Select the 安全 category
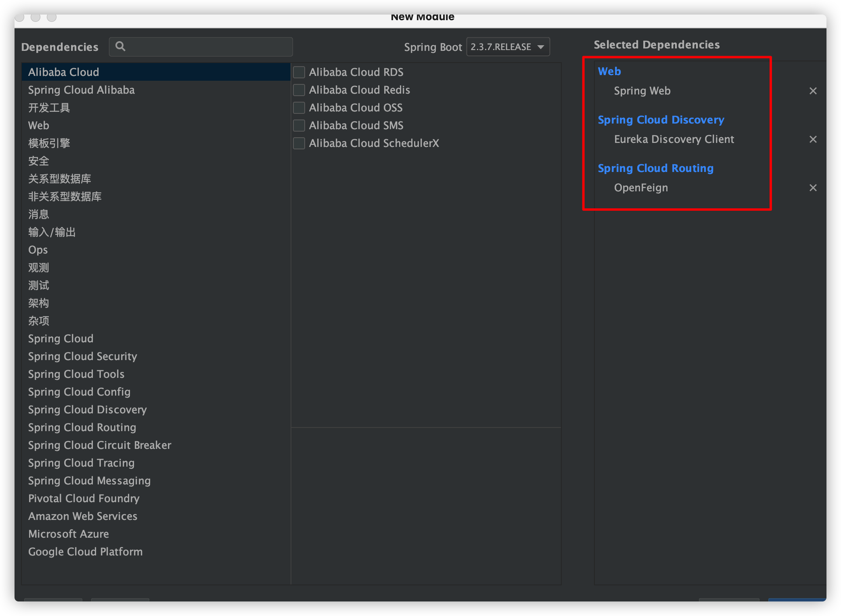The width and height of the screenshot is (841, 616). coord(156,161)
